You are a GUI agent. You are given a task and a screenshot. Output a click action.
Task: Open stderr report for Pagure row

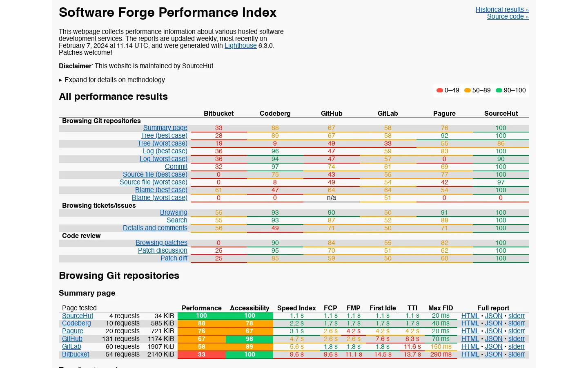point(516,331)
